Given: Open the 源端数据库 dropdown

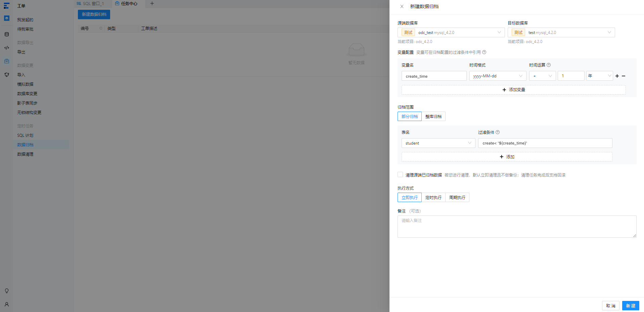Looking at the screenshot, I should (x=451, y=32).
